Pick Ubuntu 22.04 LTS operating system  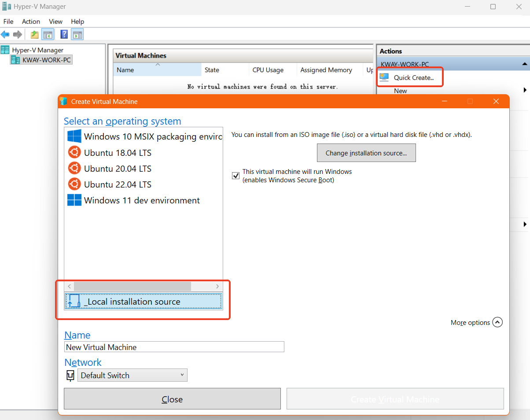(x=118, y=184)
